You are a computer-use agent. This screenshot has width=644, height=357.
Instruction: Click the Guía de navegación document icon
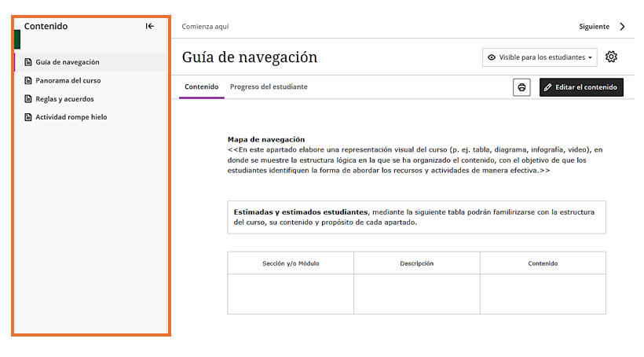pyautogui.click(x=28, y=62)
